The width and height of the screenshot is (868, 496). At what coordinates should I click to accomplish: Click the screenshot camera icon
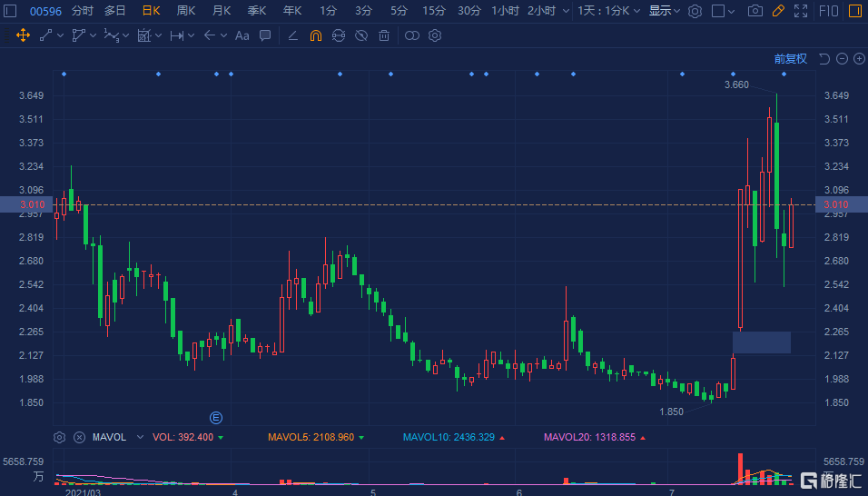click(x=755, y=11)
